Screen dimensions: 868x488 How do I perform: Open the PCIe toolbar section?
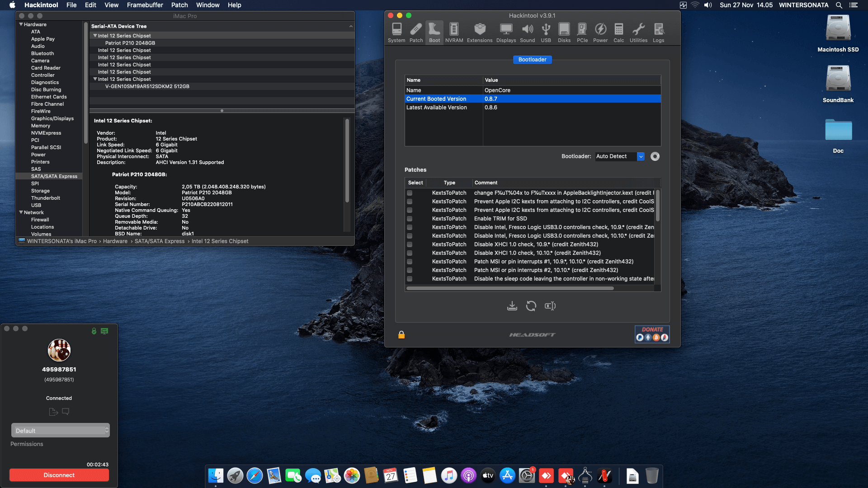click(x=582, y=33)
